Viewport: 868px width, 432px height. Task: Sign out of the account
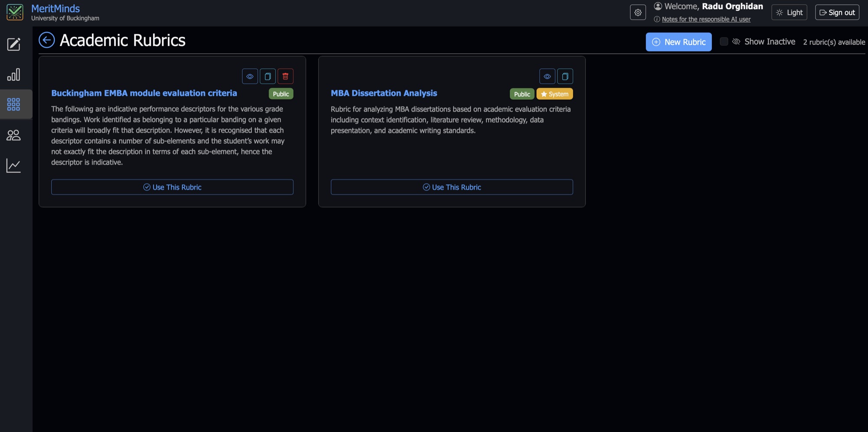(x=837, y=13)
